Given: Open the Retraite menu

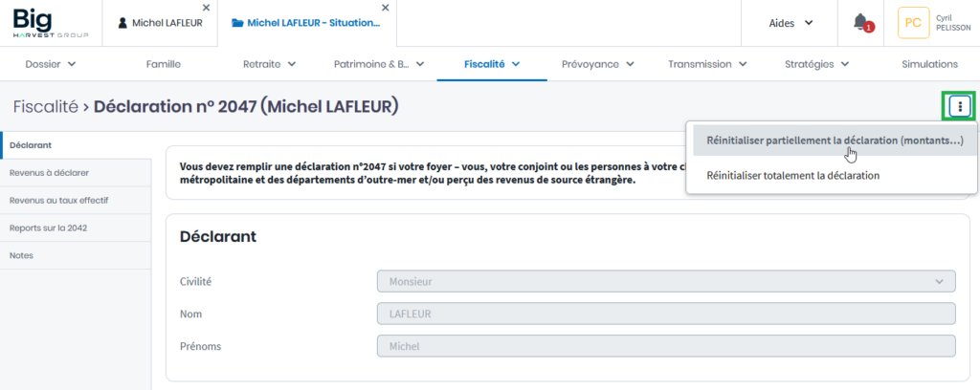Looking at the screenshot, I should [269, 64].
